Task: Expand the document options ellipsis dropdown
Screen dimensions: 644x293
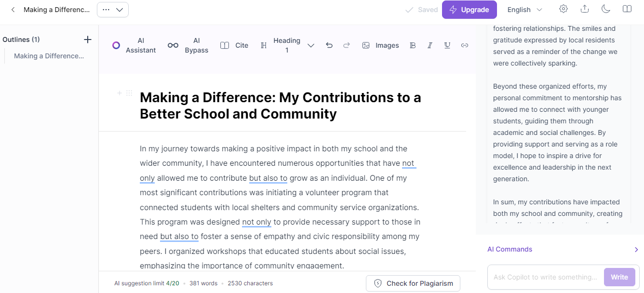Action: coord(113,10)
